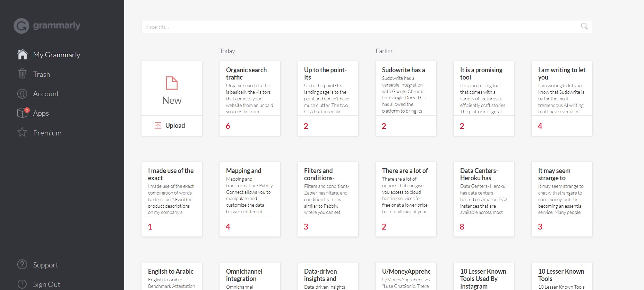Open the 'U/MoneyApprehe' document card
Screen dimensions: 644x290
coord(406,276)
